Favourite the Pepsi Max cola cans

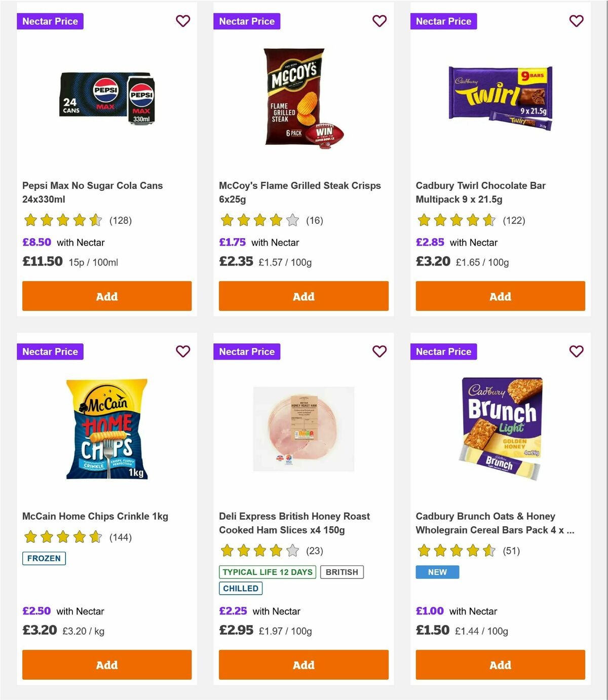pos(183,21)
